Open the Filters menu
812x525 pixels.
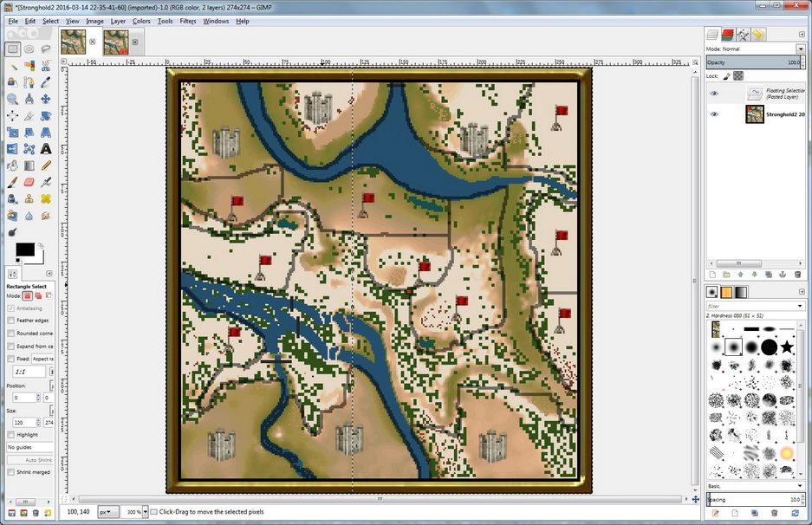(x=187, y=21)
